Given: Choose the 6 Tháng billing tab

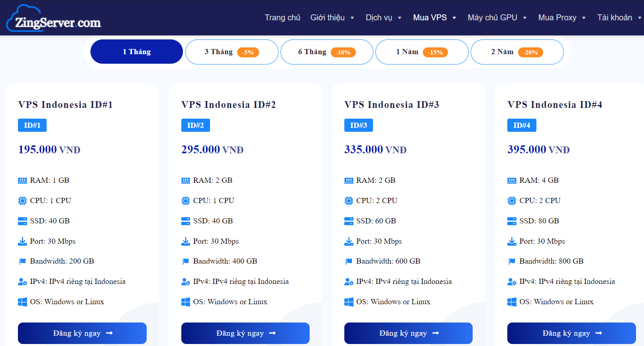Looking at the screenshot, I should 327,52.
